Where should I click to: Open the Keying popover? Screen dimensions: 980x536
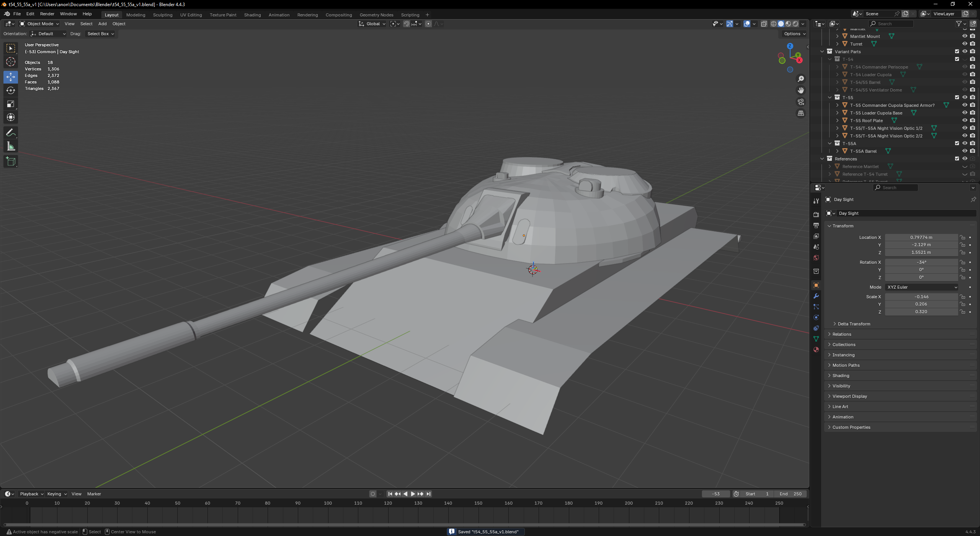coord(57,494)
